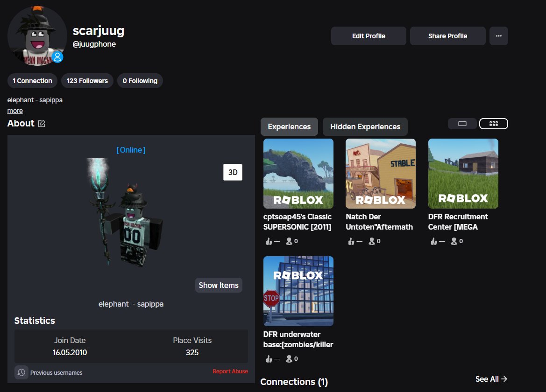
Task: Click the blue badge on the profile avatar
Action: tap(57, 56)
